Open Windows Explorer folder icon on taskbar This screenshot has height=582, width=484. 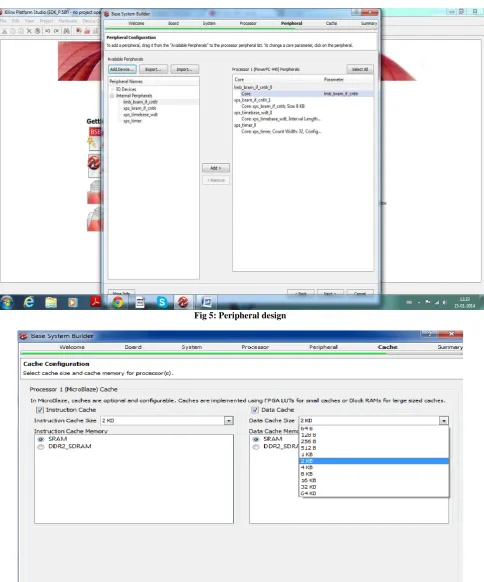point(51,303)
